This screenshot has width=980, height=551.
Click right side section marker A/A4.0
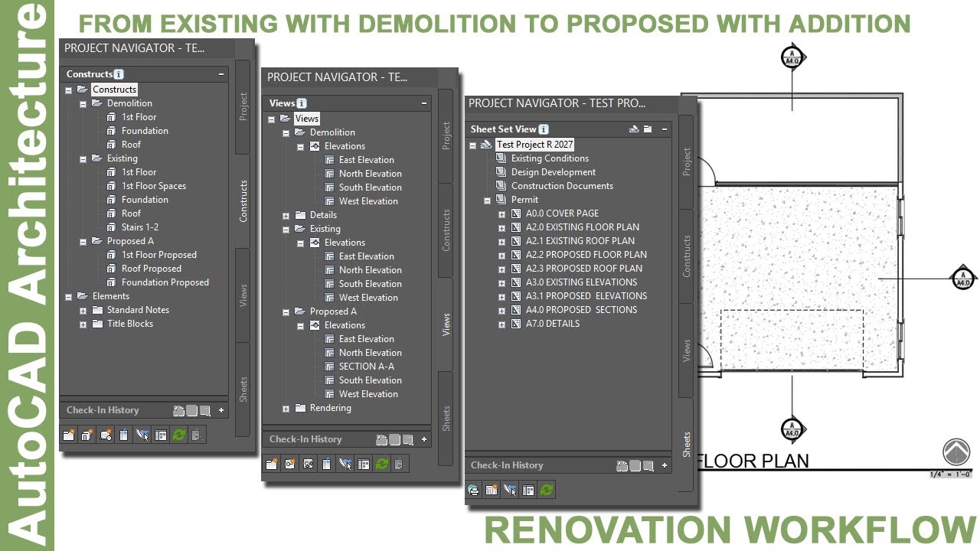[963, 279]
